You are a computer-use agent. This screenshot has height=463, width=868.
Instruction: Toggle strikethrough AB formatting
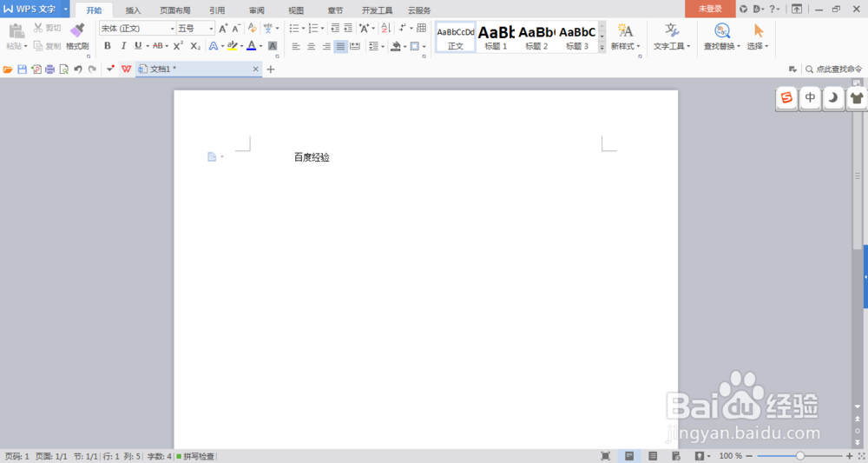click(x=157, y=46)
